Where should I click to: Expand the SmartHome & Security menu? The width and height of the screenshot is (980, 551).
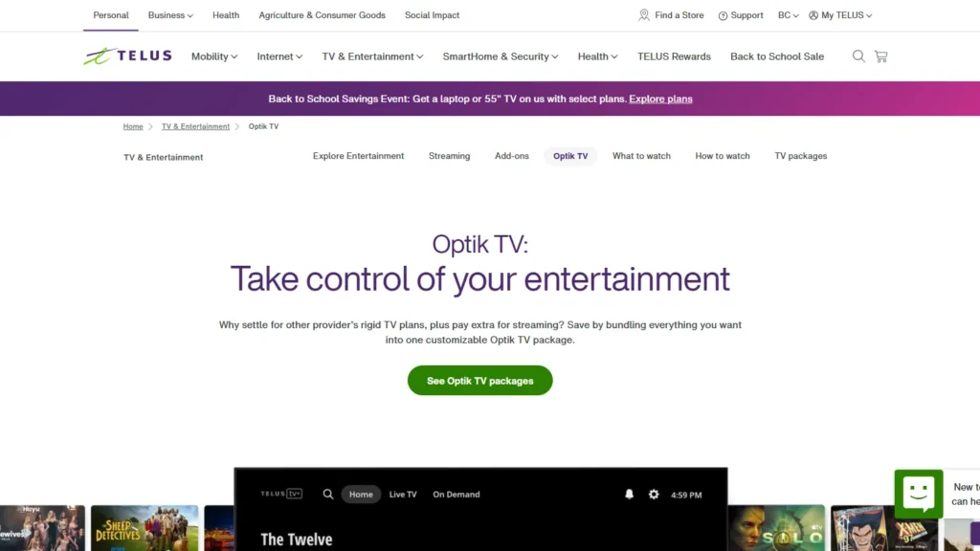click(x=500, y=56)
